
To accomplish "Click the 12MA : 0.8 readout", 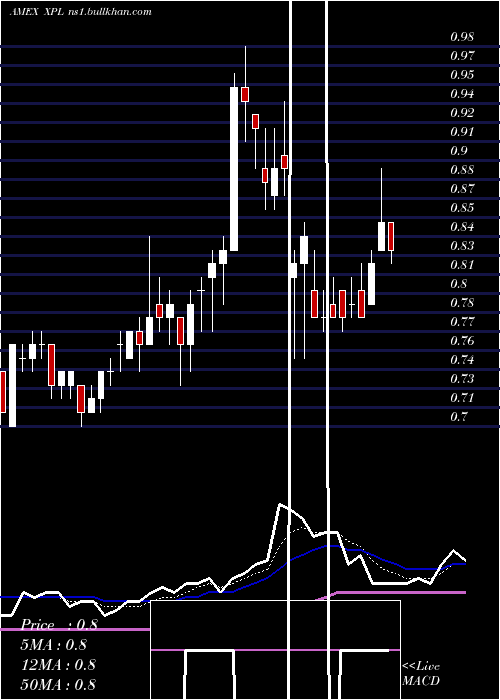I will click(x=58, y=664).
